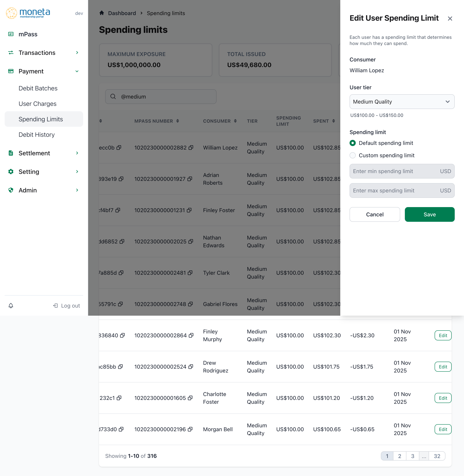The image size is (464, 476).
Task: Click the Save button in the edit panel
Action: pyautogui.click(x=429, y=214)
